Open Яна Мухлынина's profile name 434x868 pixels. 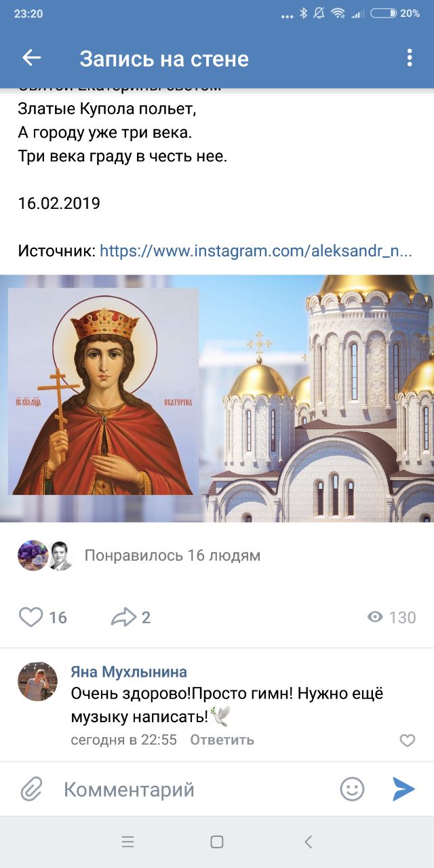pos(129,672)
